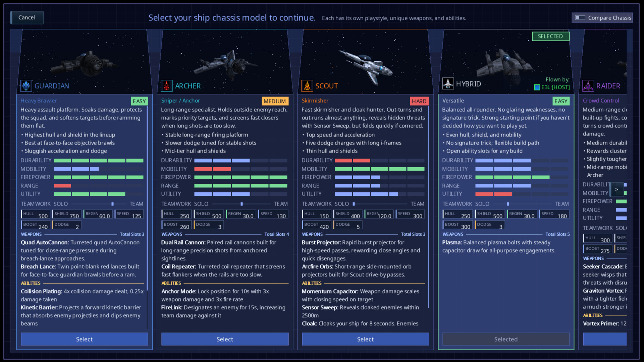Click the disabled Selected button on Hybrid
The width and height of the screenshot is (644, 362).
pos(506,339)
